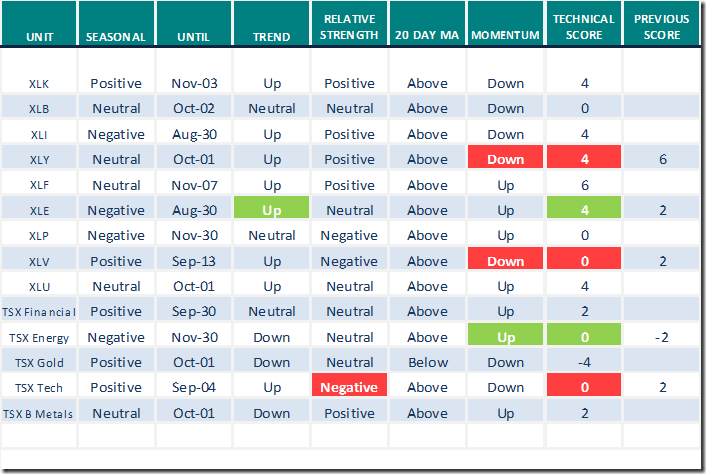Select the green Up momentum cell for TSX Energy
706x474 pixels.
pos(506,337)
